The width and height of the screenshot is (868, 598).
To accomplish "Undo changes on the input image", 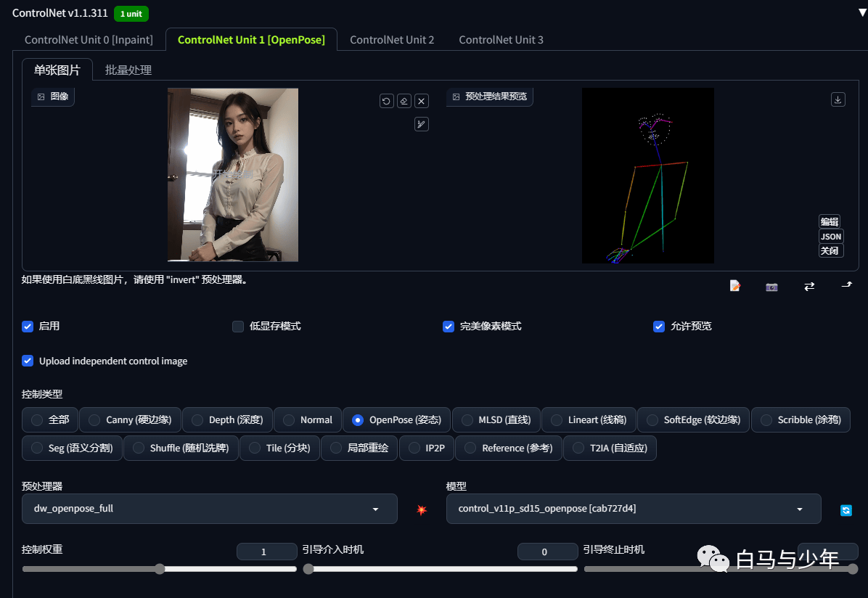I will pos(386,102).
